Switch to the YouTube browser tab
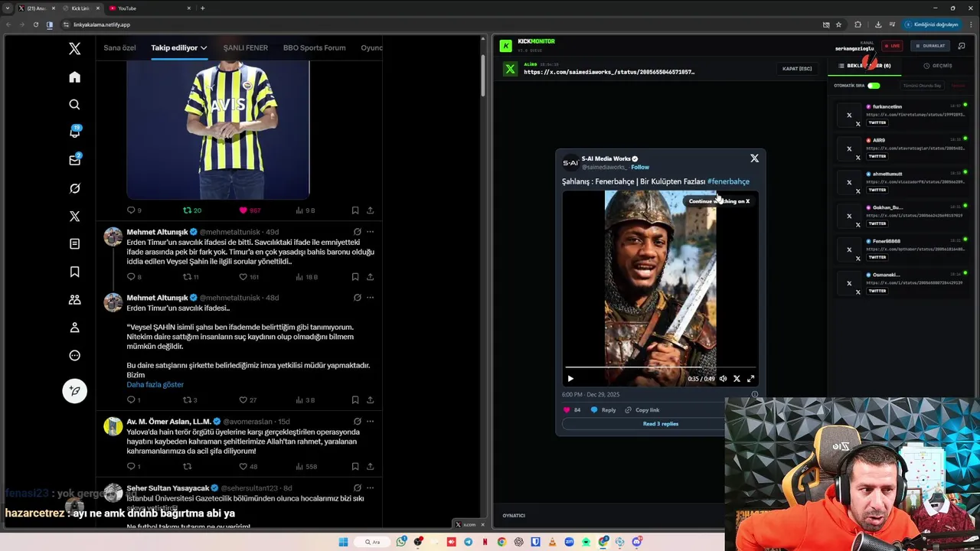 click(x=149, y=8)
